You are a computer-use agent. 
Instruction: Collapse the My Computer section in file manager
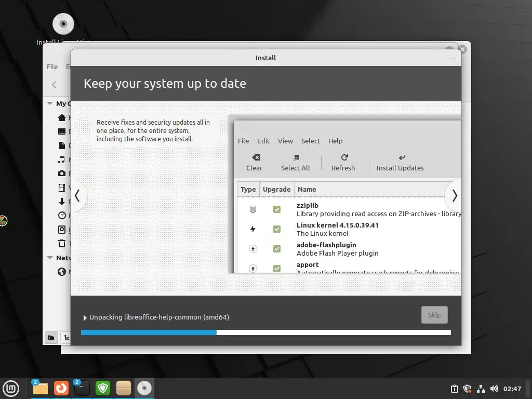50,103
